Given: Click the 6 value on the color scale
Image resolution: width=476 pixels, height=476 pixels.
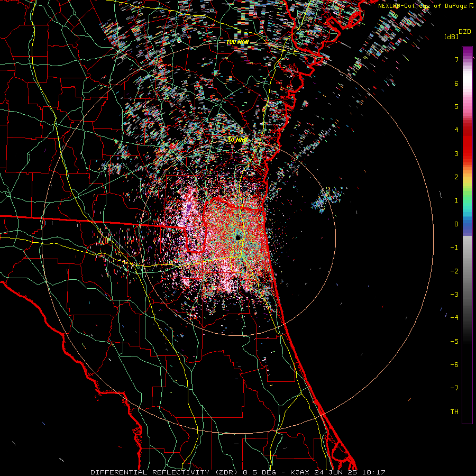Looking at the screenshot, I should [x=456, y=83].
